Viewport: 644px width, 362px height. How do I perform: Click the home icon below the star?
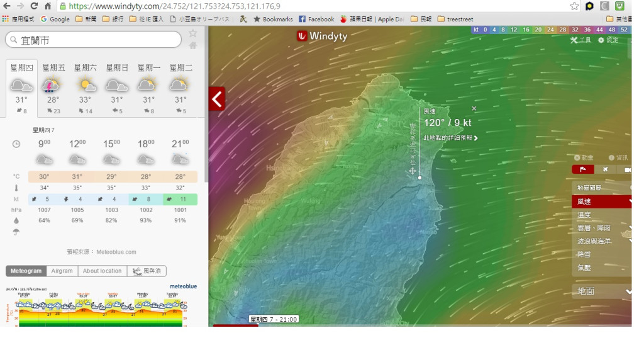[193, 45]
